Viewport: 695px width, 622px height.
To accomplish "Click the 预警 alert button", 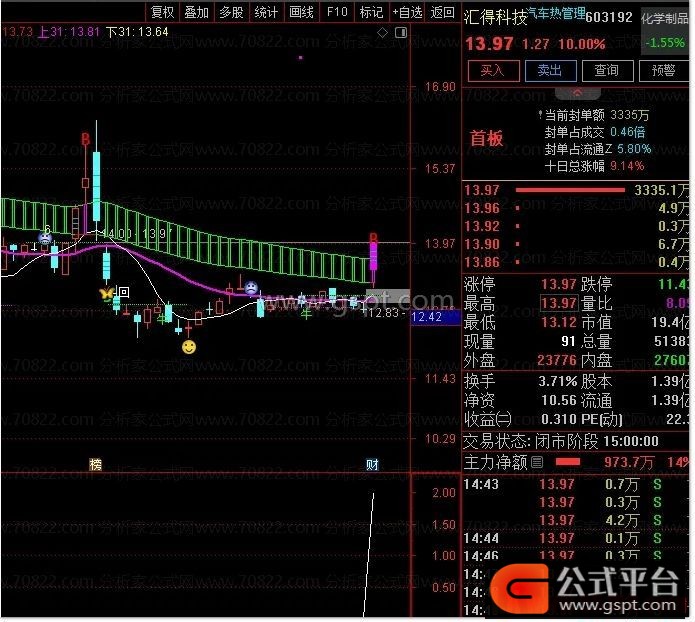I will [x=664, y=70].
